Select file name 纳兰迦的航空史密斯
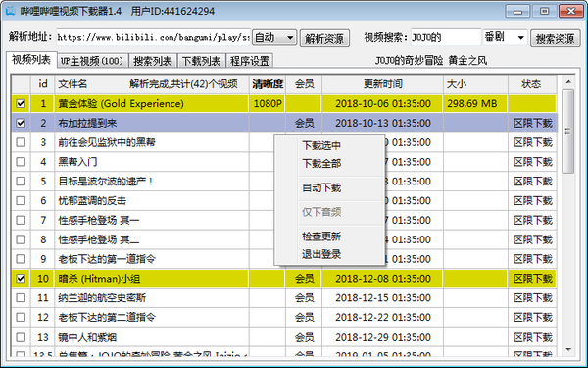Image resolution: width=588 pixels, height=368 pixels. tap(102, 298)
